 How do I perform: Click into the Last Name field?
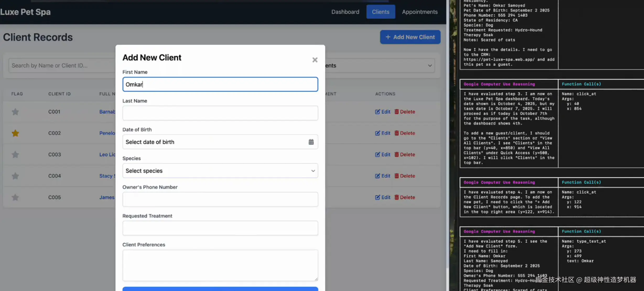tap(220, 113)
